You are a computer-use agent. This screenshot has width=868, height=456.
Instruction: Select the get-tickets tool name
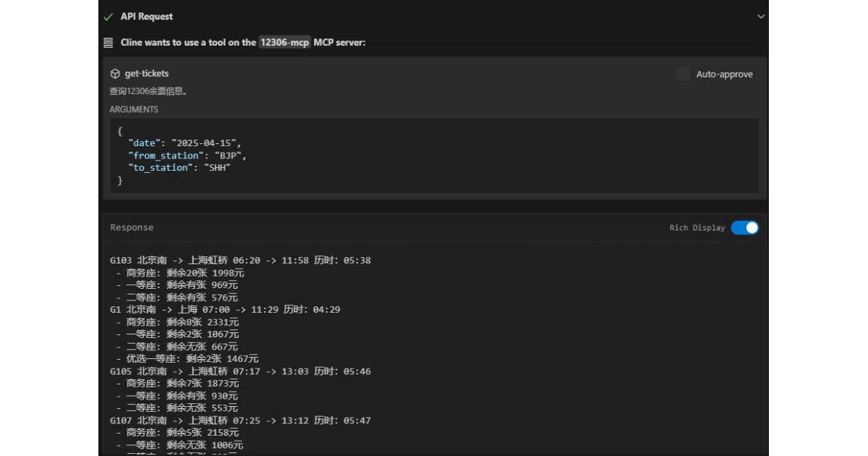coord(147,74)
